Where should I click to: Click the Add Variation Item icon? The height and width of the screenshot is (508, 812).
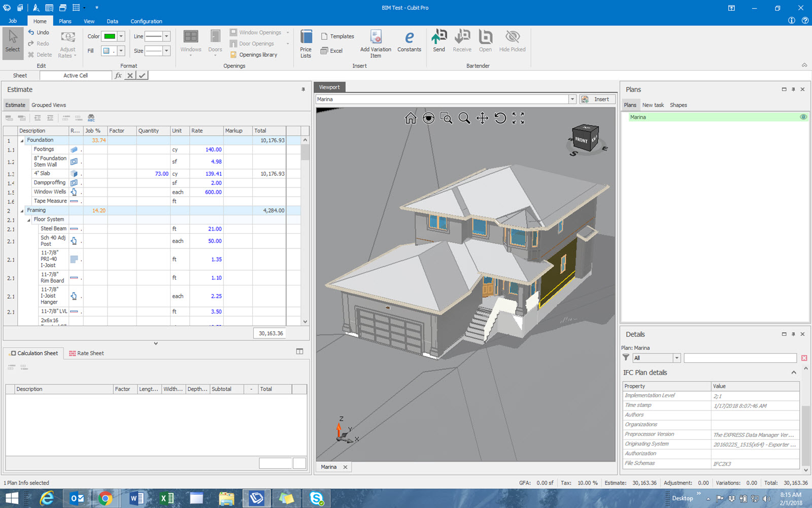point(376,43)
